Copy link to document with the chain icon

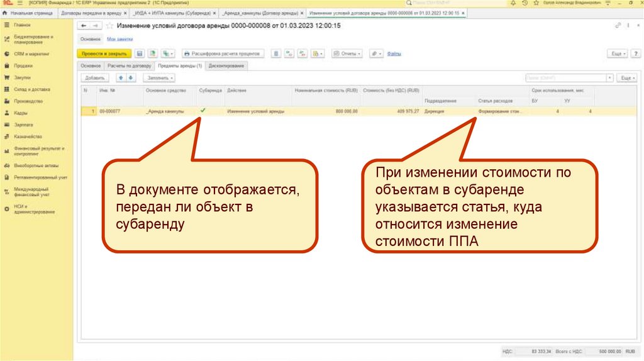[x=618, y=25]
